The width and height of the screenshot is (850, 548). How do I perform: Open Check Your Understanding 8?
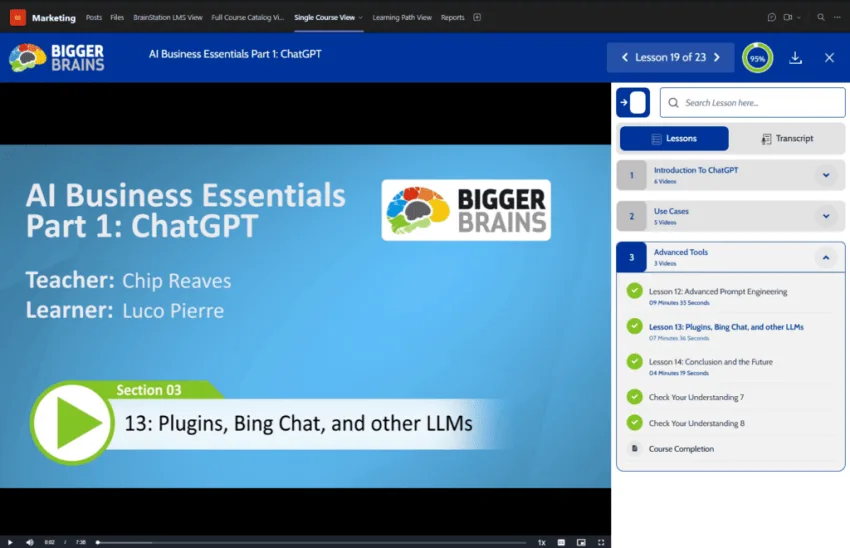tap(697, 423)
